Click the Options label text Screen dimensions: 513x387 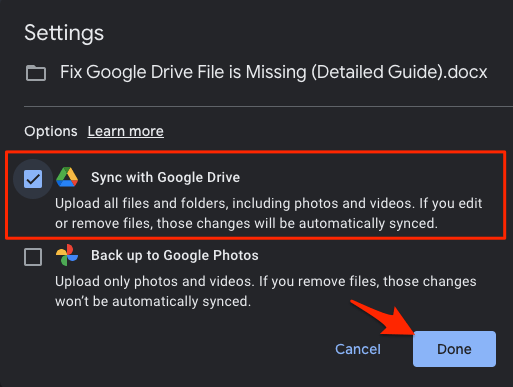(51, 131)
